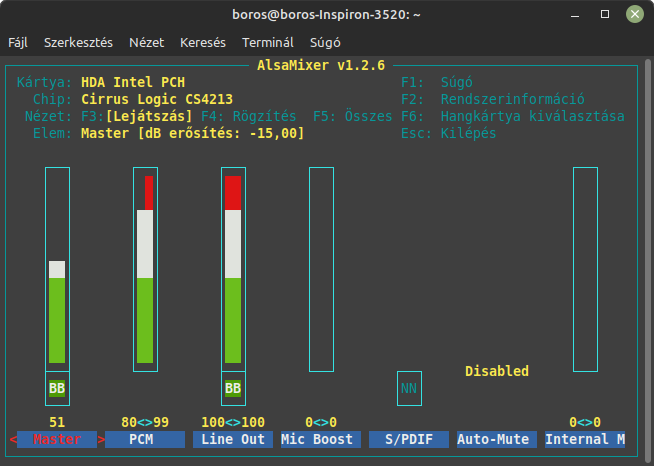654x466 pixels.
Task: Select the PCM channel label
Action: pyautogui.click(x=145, y=439)
